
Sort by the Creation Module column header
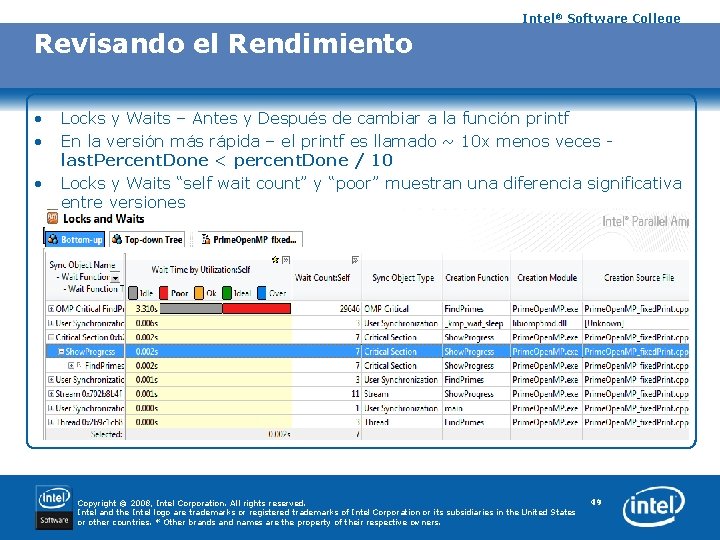[x=547, y=277]
